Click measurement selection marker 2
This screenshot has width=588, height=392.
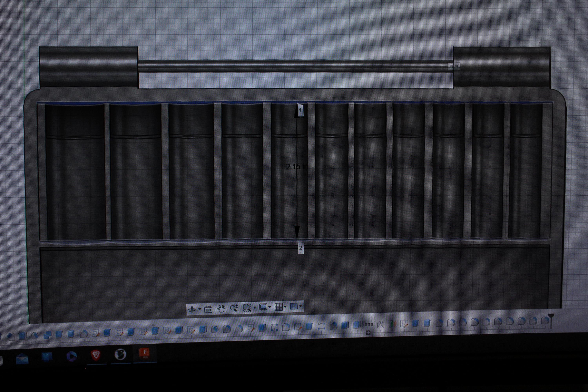(300, 248)
